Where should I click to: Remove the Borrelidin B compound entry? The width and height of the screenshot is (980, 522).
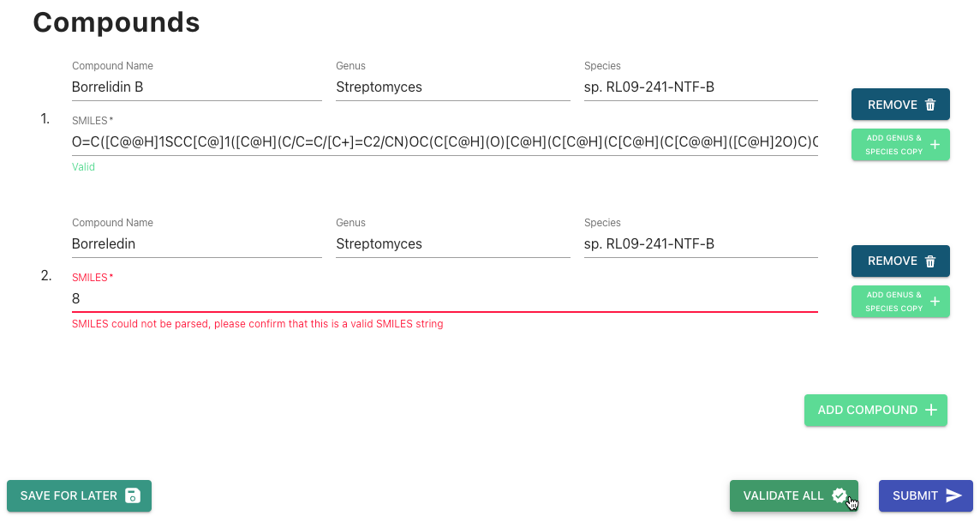[x=899, y=104]
